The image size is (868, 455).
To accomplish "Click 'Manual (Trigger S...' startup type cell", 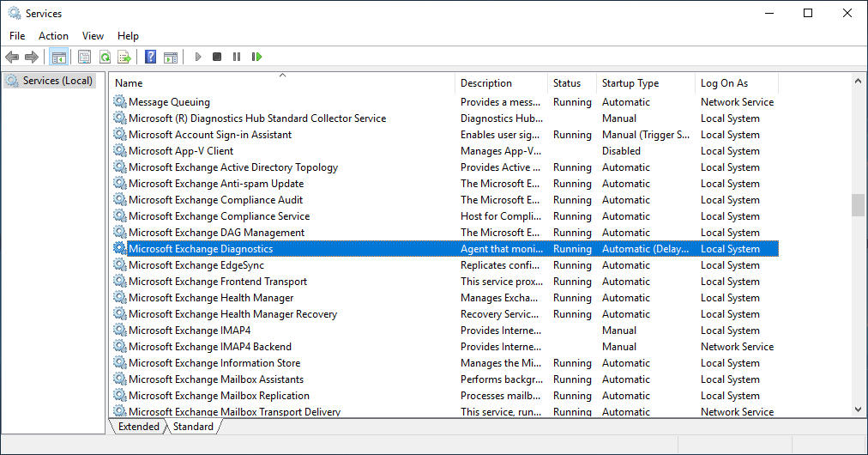I will click(646, 134).
